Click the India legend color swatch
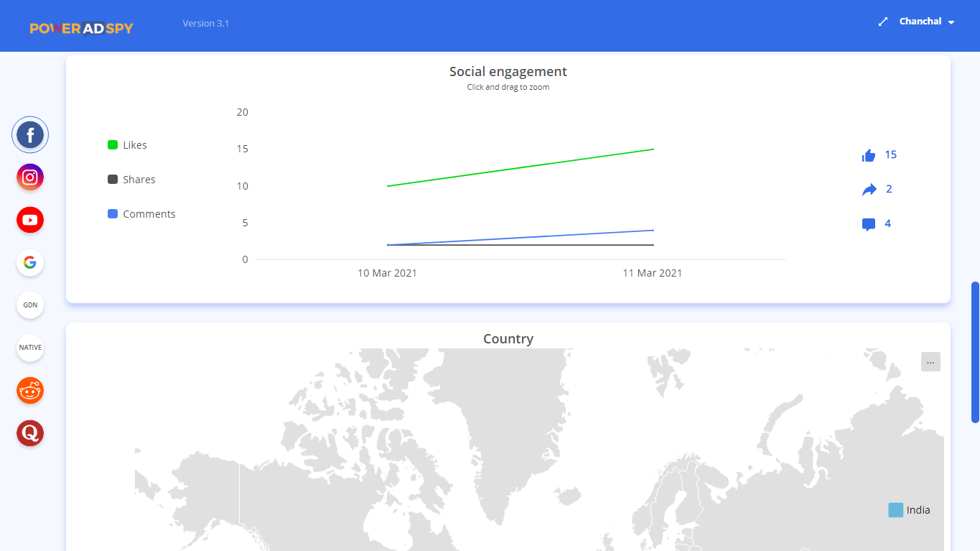Viewport: 980px width, 551px height. (895, 510)
